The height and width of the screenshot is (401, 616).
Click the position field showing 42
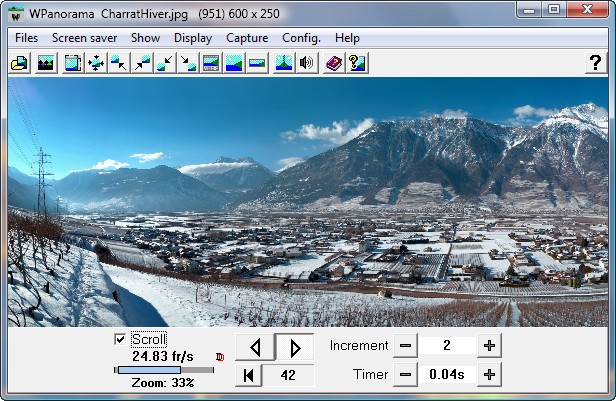pyautogui.click(x=288, y=375)
